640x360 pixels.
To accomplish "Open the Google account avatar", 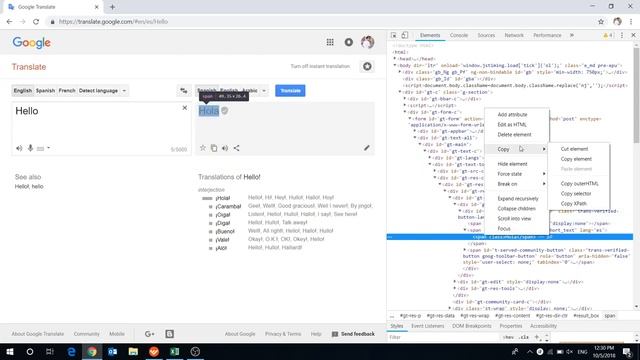I will click(x=367, y=42).
